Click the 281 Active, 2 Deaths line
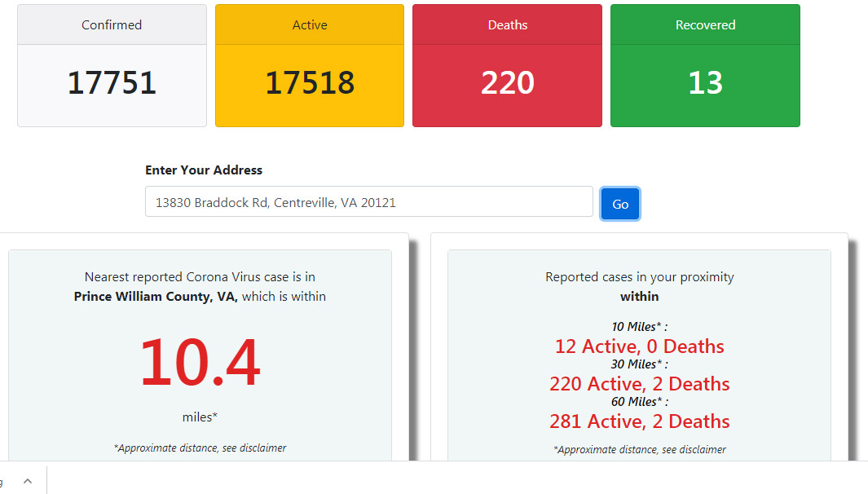Image resolution: width=868 pixels, height=494 pixels. pos(639,421)
